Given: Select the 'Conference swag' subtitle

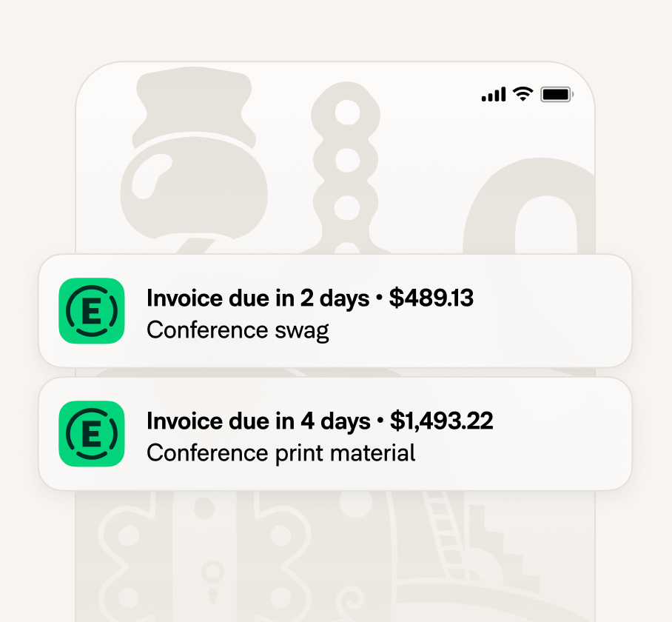Looking at the screenshot, I should (238, 330).
